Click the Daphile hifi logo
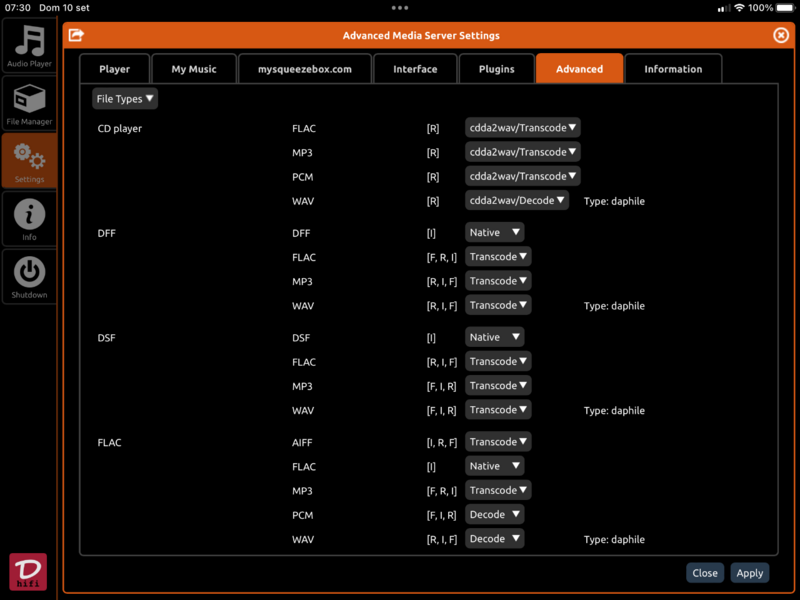The image size is (800, 600). [28, 571]
